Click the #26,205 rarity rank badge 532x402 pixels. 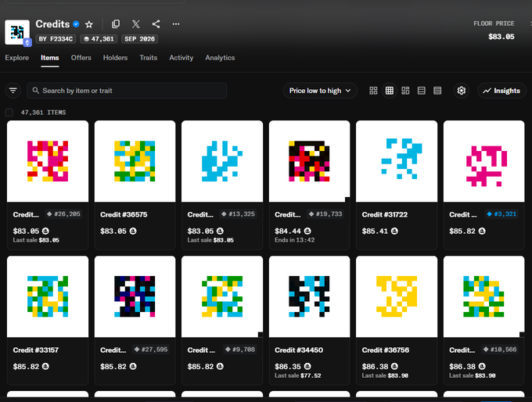click(64, 214)
